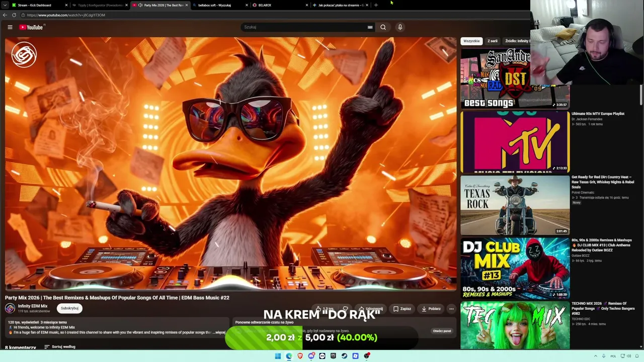Open Get Ready for Red Dirt Country title
This screenshot has width=644, height=362.
(603, 182)
